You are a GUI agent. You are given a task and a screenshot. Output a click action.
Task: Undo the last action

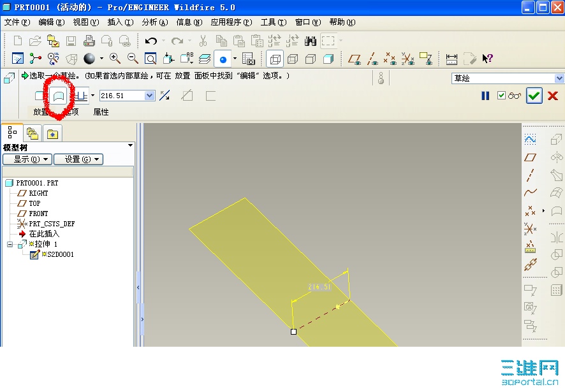[x=151, y=41]
